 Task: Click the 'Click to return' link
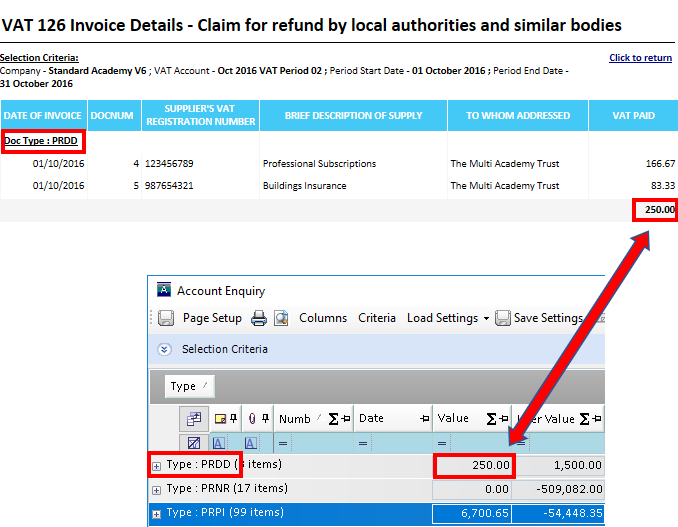pyautogui.click(x=640, y=58)
